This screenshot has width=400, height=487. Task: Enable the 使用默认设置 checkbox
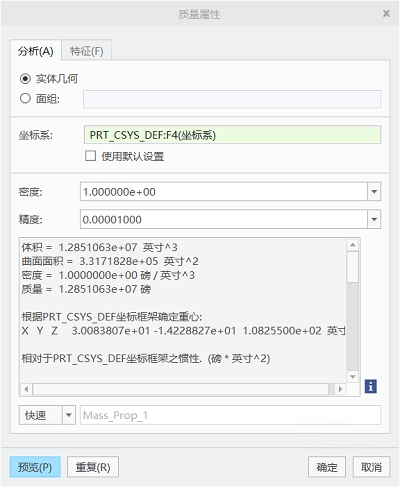tap(90, 156)
